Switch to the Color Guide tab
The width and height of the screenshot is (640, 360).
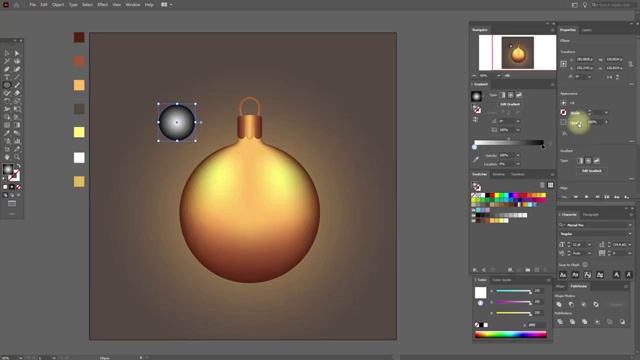pos(502,280)
